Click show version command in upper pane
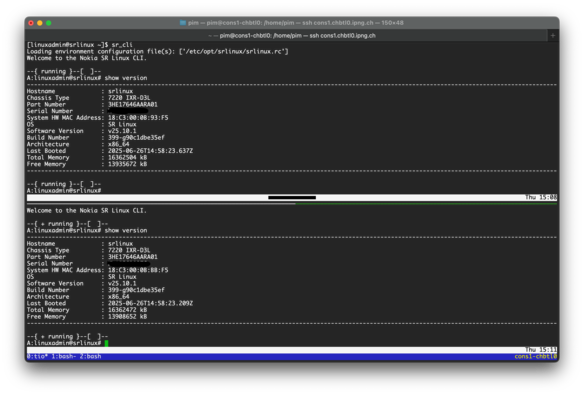584x395 pixels. click(x=126, y=78)
